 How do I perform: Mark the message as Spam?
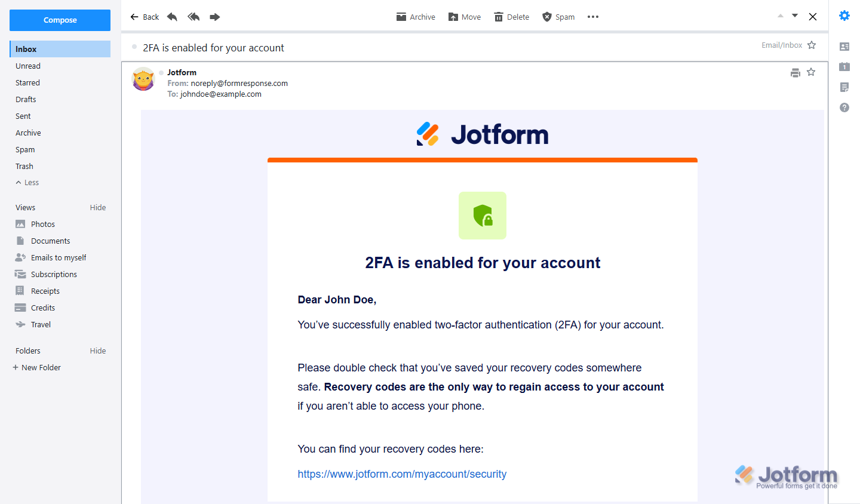coord(558,17)
